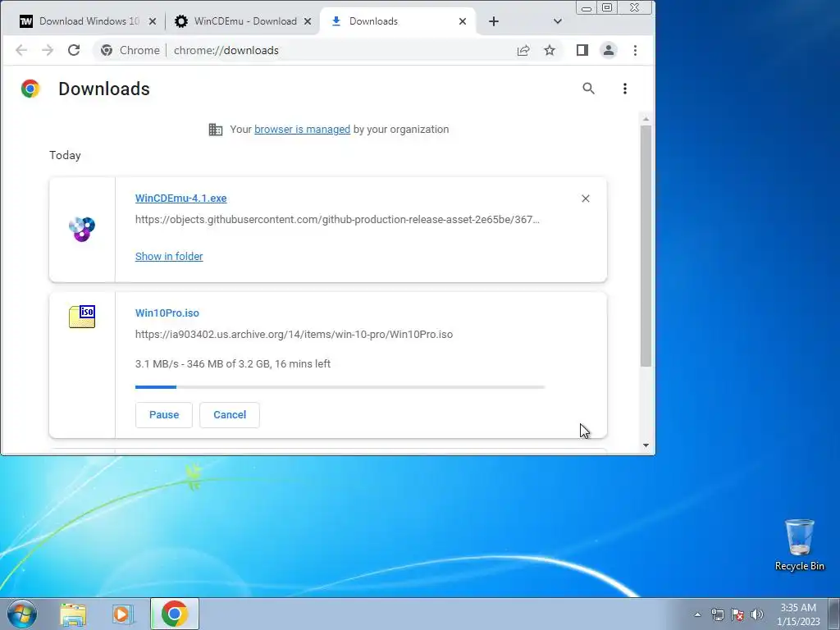The height and width of the screenshot is (630, 840).
Task: Open the Win10Pro.iso link
Action: tap(167, 313)
